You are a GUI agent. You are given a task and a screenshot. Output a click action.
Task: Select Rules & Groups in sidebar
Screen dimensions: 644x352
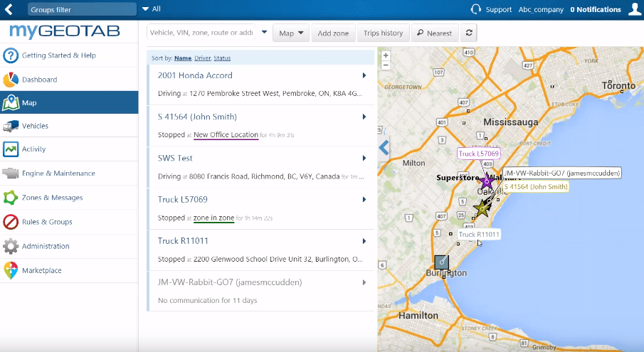tap(47, 222)
